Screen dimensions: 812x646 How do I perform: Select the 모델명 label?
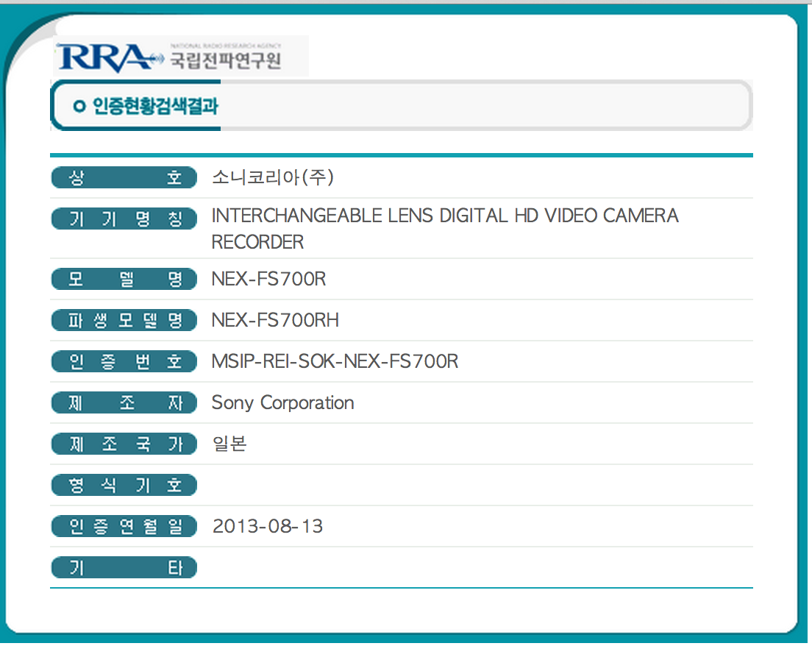tap(124, 280)
